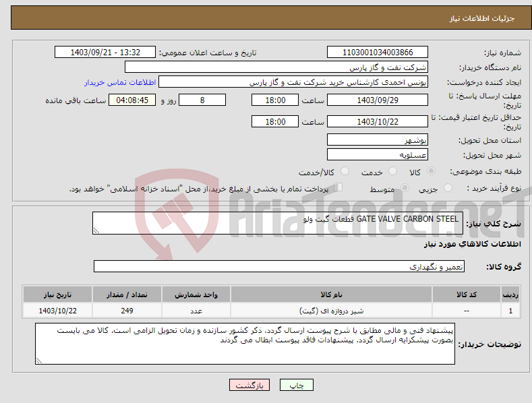Click the buyer notes text area
This screenshot has width=532, height=403.
coord(245,344)
